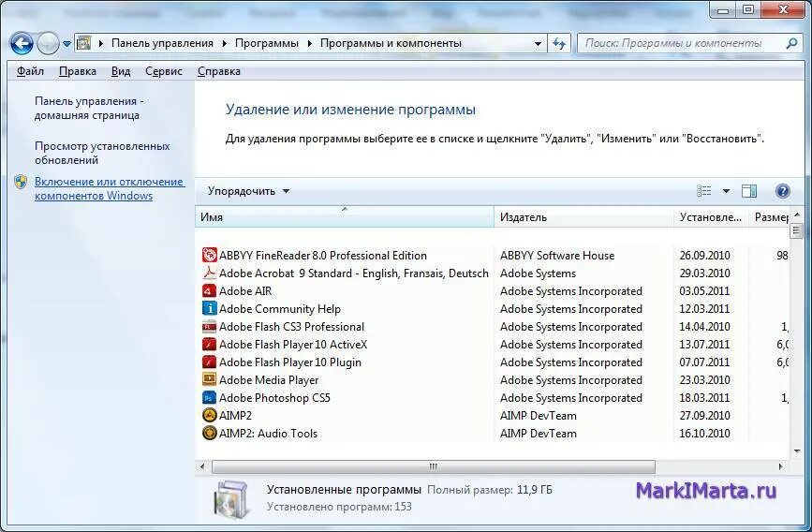Click the AIMP2: Audio Tools icon

(209, 433)
